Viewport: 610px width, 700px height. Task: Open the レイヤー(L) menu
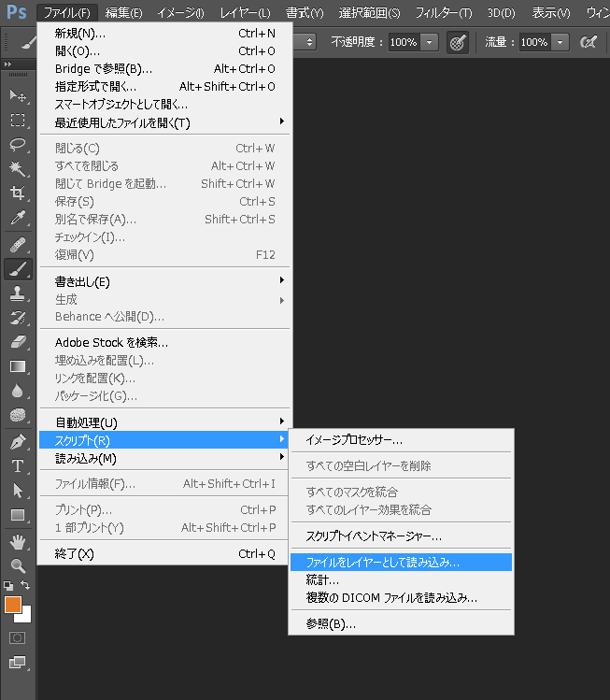[x=245, y=13]
